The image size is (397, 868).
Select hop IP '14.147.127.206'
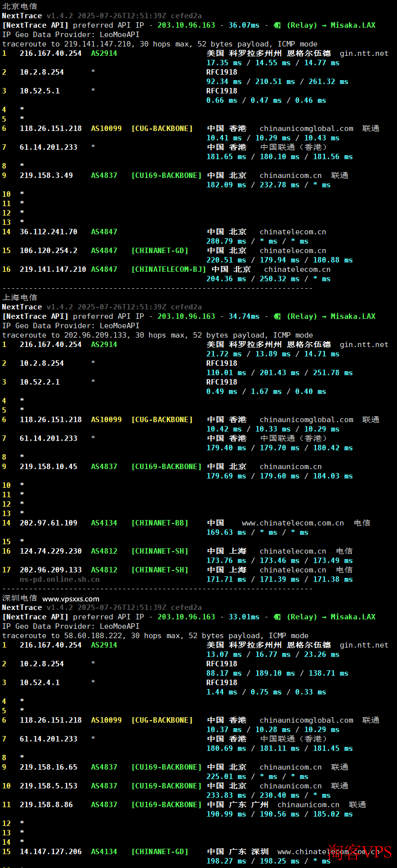pyautogui.click(x=51, y=852)
